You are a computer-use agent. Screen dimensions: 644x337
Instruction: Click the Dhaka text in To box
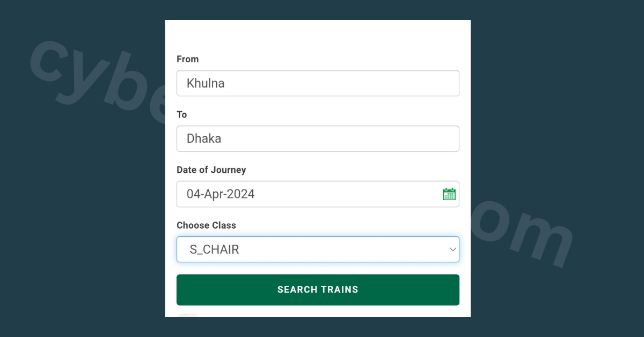pos(204,138)
